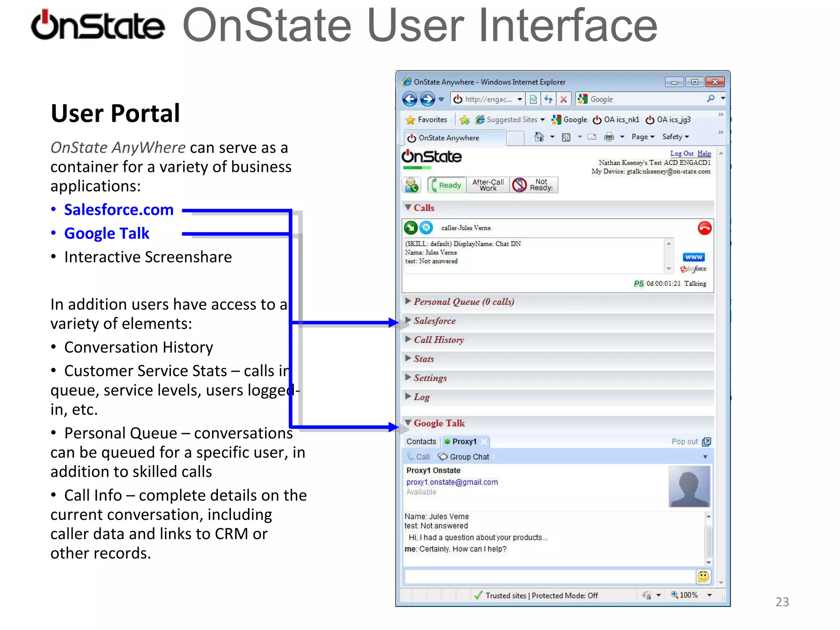Open the OA ics_jg3 favorites link
The width and height of the screenshot is (840, 630).
click(668, 120)
